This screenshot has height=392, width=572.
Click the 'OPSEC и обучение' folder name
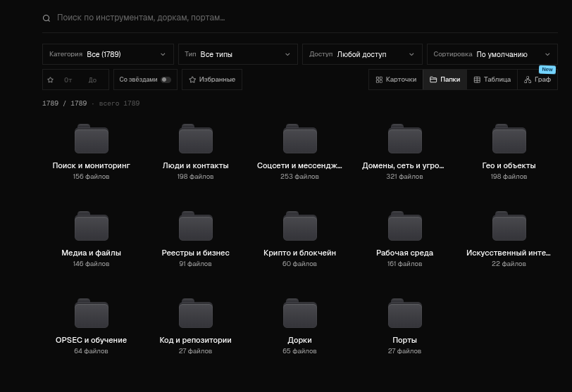point(91,340)
